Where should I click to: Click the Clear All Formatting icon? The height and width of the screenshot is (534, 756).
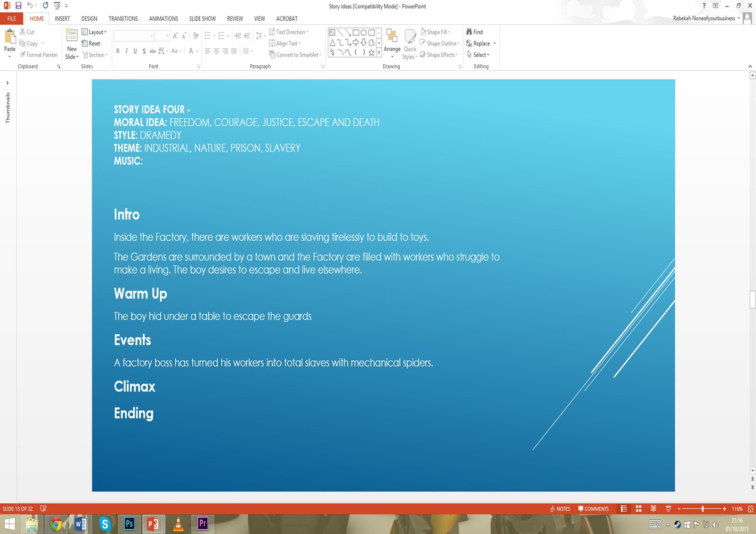pyautogui.click(x=196, y=36)
